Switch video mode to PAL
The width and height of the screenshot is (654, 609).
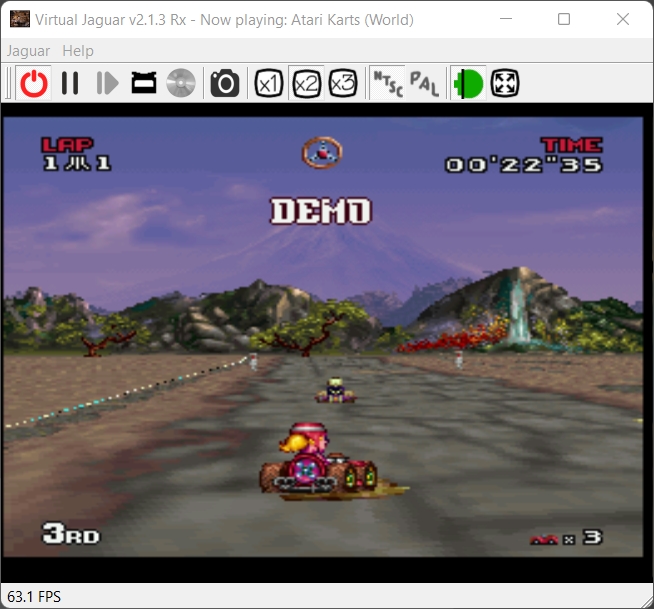(424, 83)
